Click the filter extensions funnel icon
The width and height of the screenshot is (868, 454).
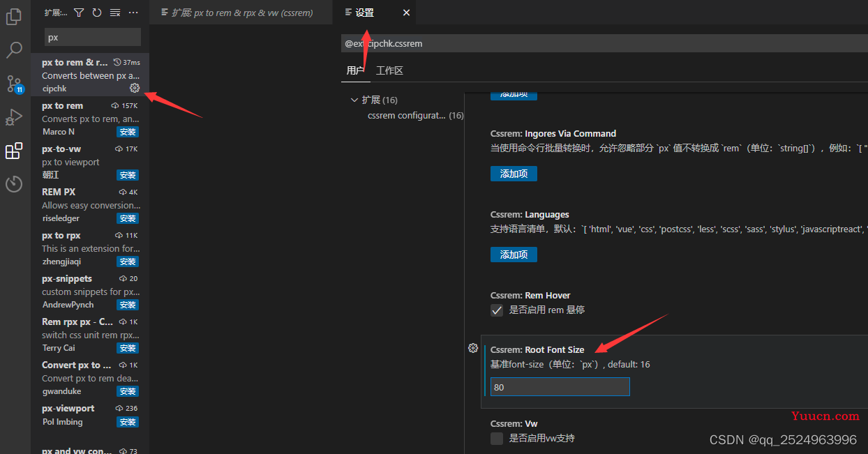pyautogui.click(x=79, y=13)
